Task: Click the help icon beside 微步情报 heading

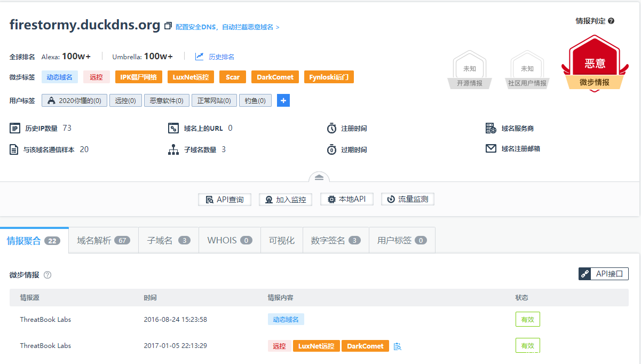Action: click(48, 275)
